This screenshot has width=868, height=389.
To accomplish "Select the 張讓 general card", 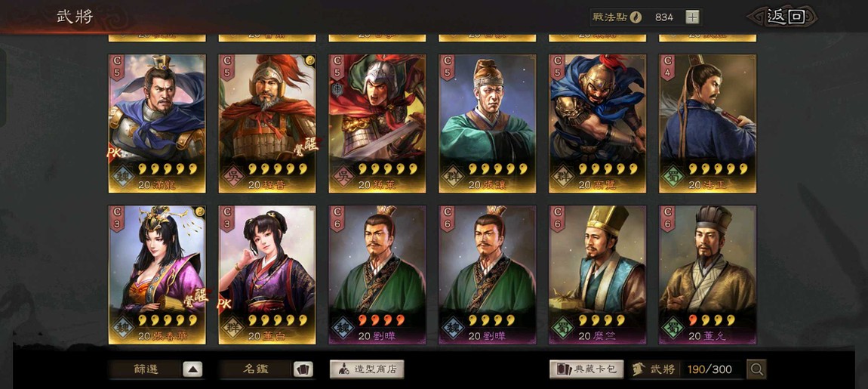I will tap(487, 124).
